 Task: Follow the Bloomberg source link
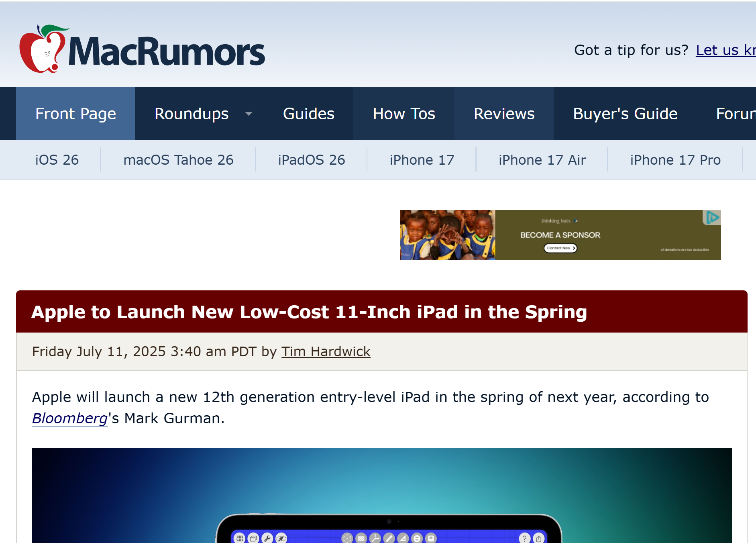click(70, 418)
